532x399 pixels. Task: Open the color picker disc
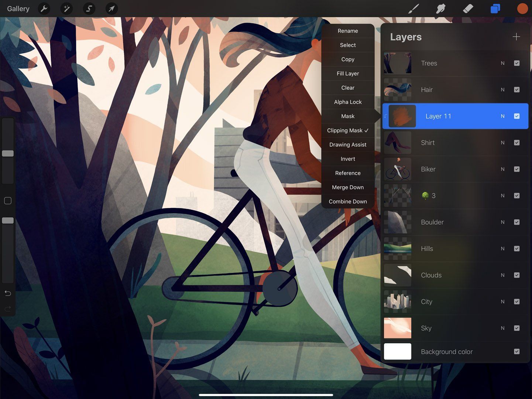[x=522, y=8]
